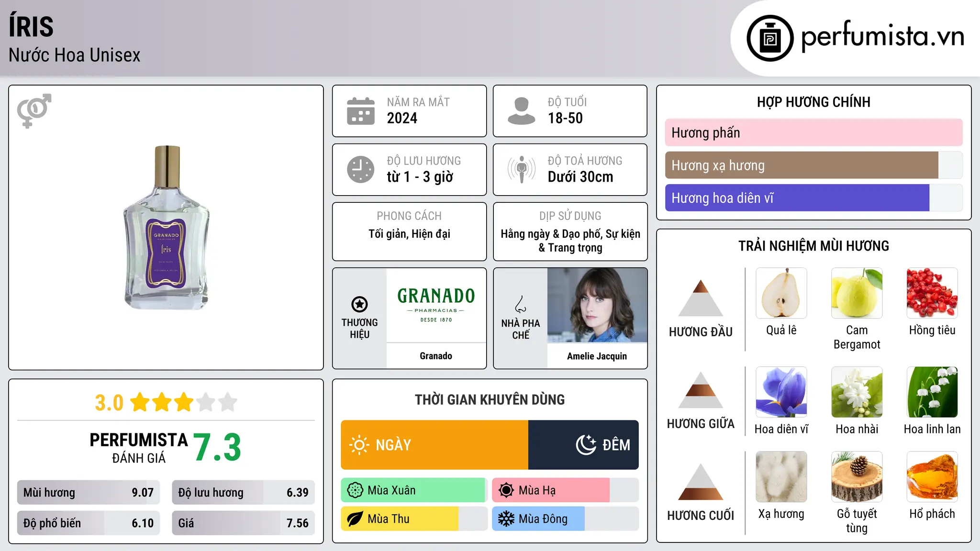Click the Nước Hoa Unisex subtitle
The image size is (980, 551).
pyautogui.click(x=75, y=55)
